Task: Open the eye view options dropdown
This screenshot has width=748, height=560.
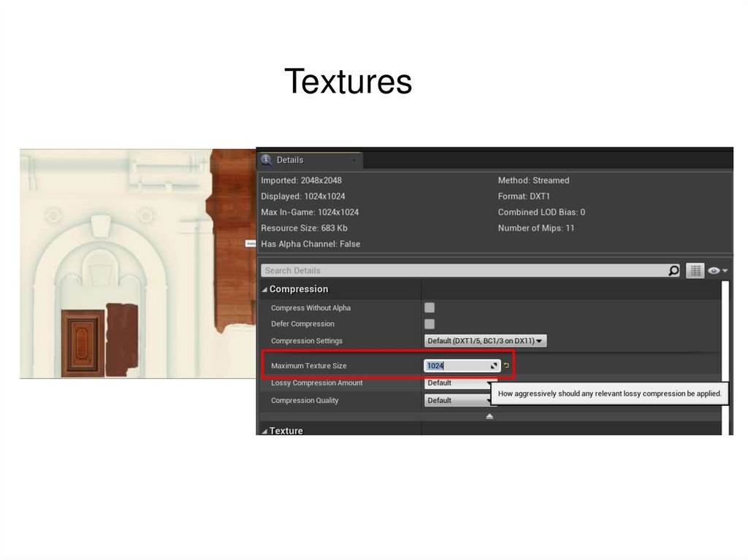Action: point(717,270)
